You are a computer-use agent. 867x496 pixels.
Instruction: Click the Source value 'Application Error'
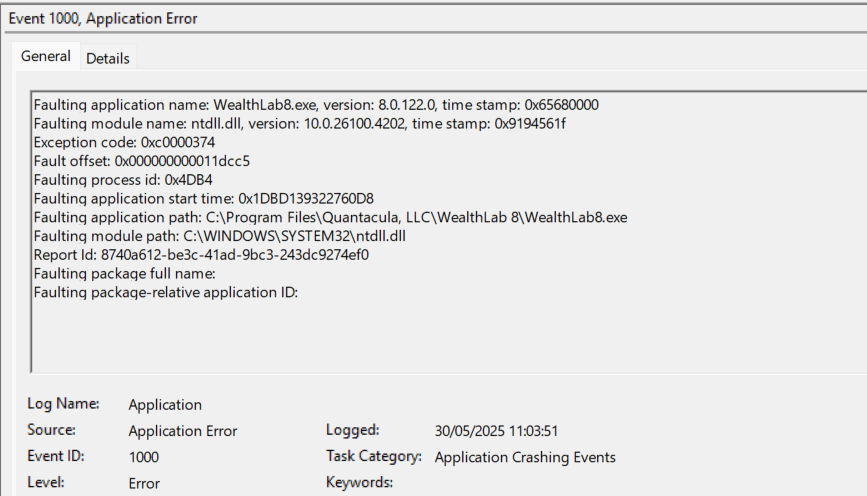(x=183, y=431)
